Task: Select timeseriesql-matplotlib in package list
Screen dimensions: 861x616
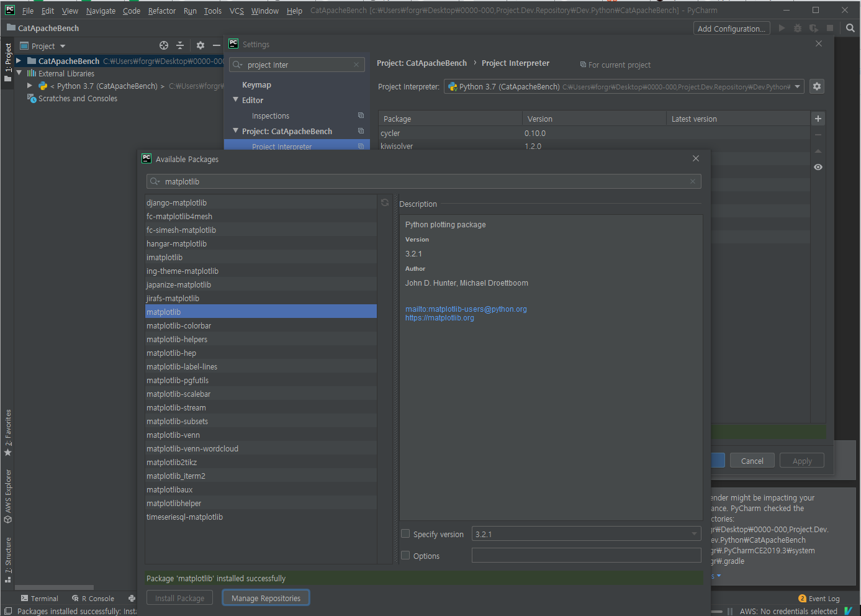Action: click(261, 517)
